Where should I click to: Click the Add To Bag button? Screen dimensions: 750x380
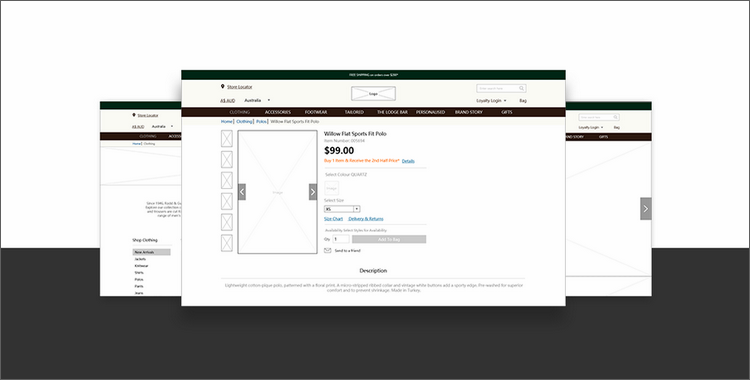(x=389, y=239)
